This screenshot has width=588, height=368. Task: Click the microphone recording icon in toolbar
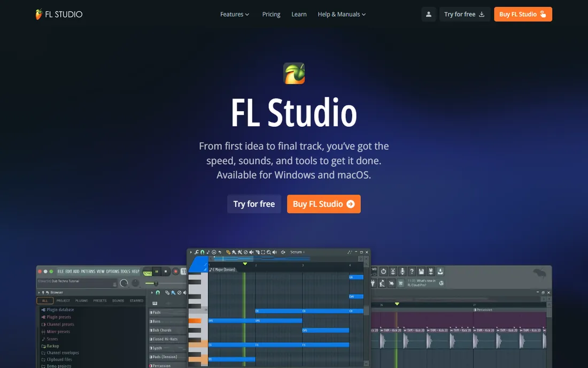tap(403, 271)
